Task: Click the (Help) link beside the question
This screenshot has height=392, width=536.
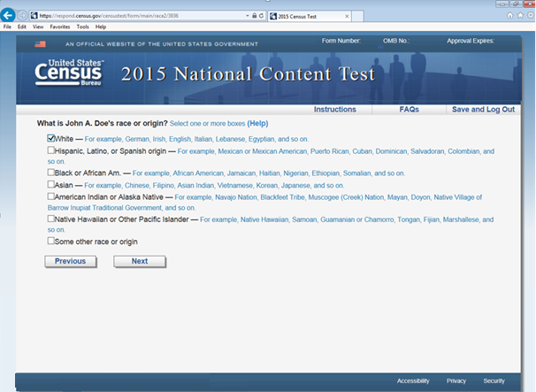Action: (x=257, y=124)
